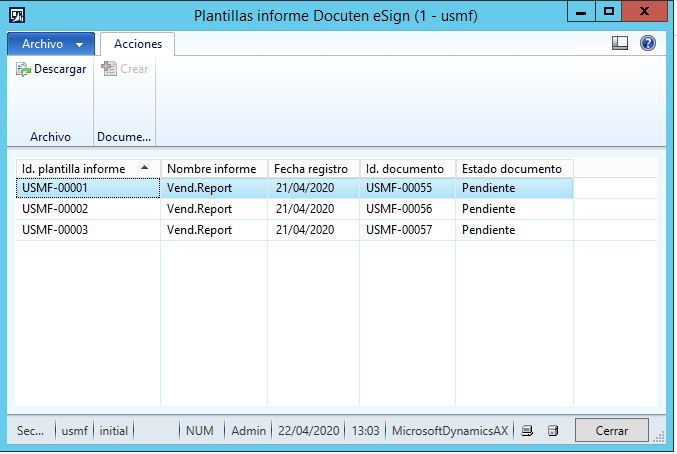
Task: Sort by Id. plantilla informe arrow
Action: [145, 168]
